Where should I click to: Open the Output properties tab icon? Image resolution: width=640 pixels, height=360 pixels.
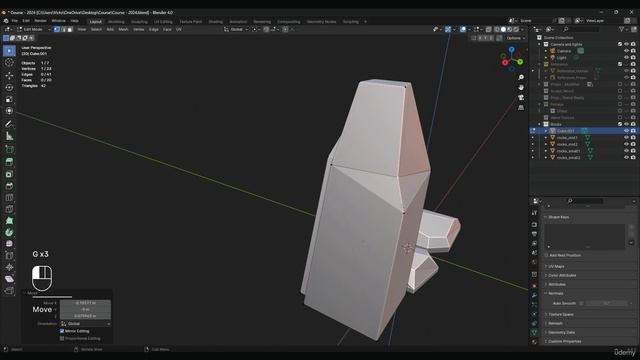(x=534, y=234)
